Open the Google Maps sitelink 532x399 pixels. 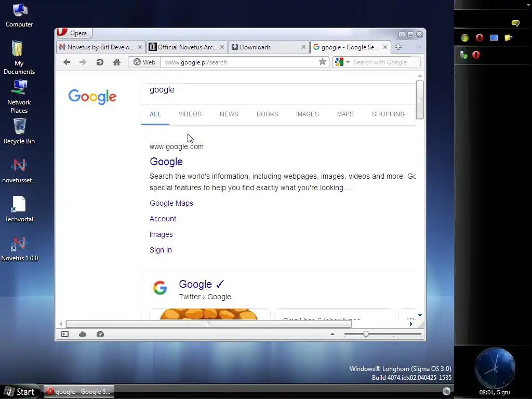171,203
